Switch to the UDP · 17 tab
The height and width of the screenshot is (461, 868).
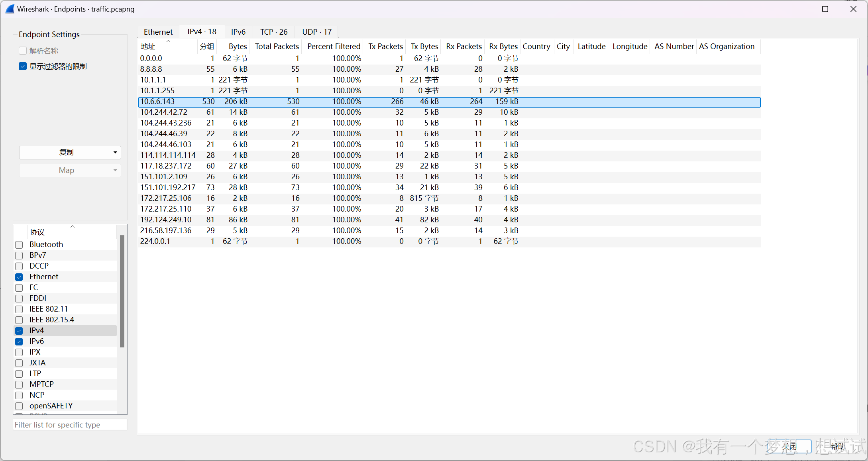(x=316, y=32)
